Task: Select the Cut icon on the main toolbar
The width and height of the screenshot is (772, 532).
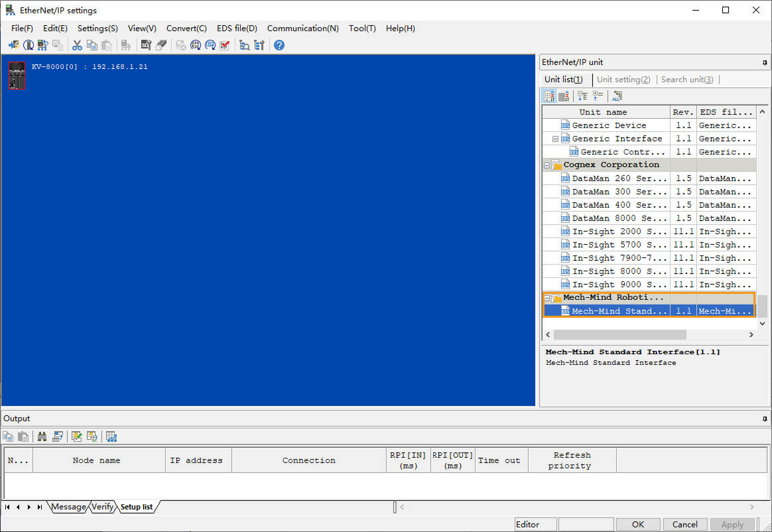Action: (78, 44)
